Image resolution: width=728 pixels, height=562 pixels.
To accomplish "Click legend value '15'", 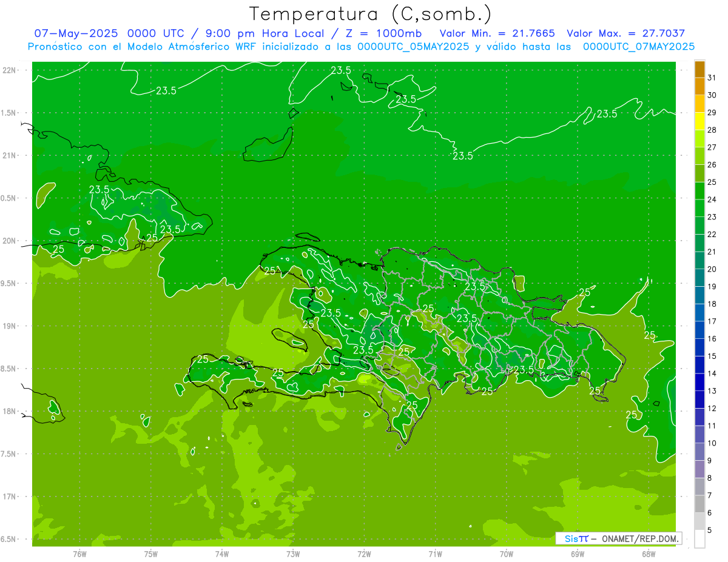I will [x=712, y=356].
